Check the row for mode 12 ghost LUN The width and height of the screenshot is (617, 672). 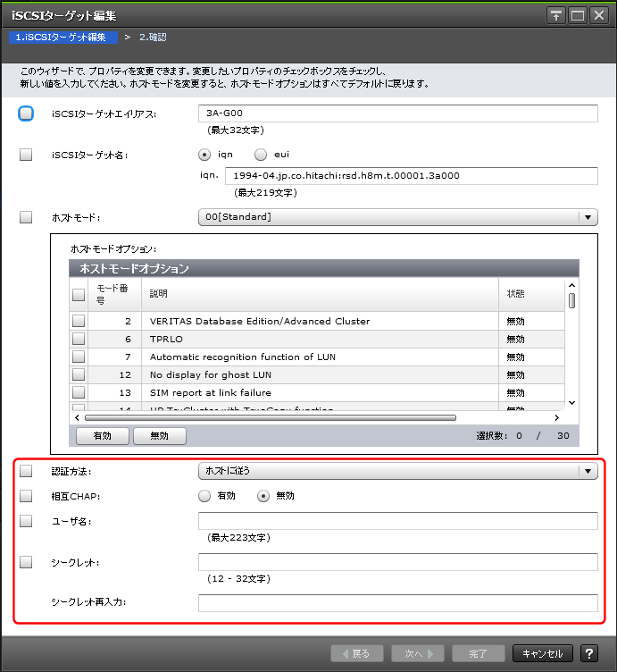79,374
